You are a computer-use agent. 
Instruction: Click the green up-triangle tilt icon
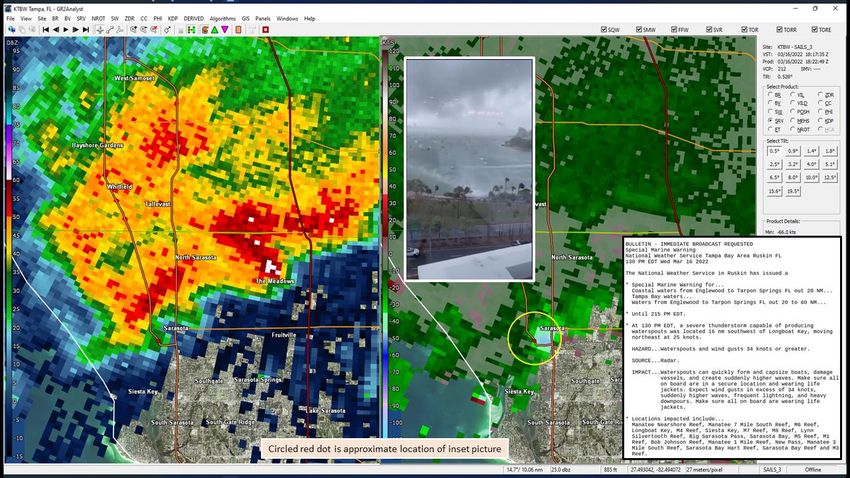tap(215, 29)
